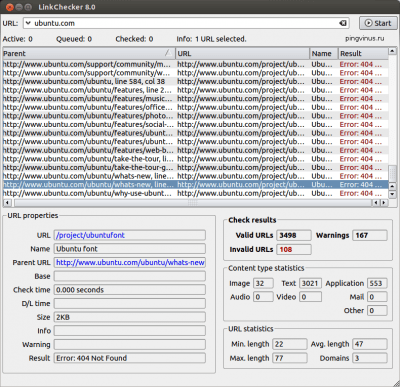400x387 pixels.
Task: Select the row with parent take-the-tour-g…
Action: click(195, 167)
